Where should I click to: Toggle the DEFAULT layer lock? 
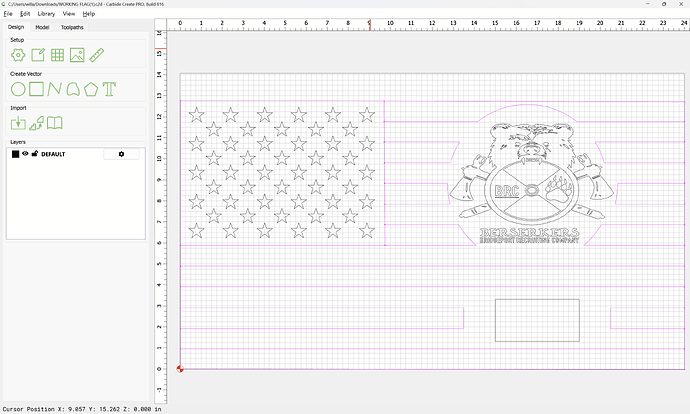point(35,154)
